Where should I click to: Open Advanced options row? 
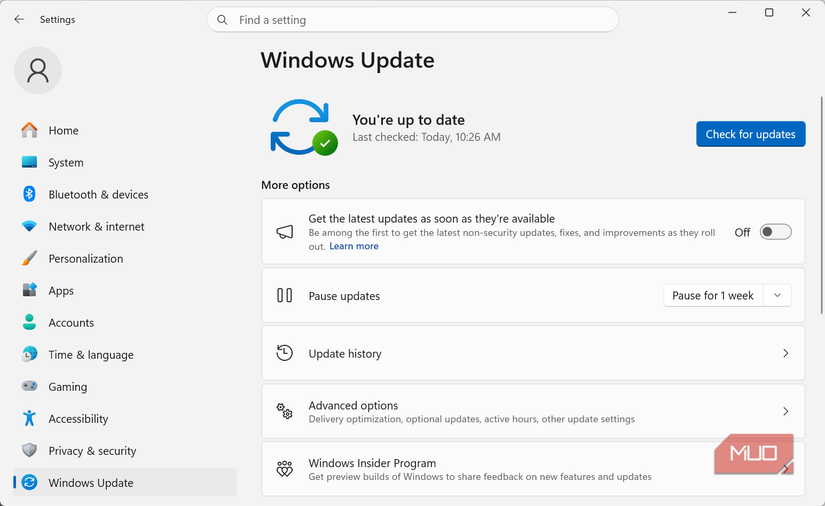(533, 411)
